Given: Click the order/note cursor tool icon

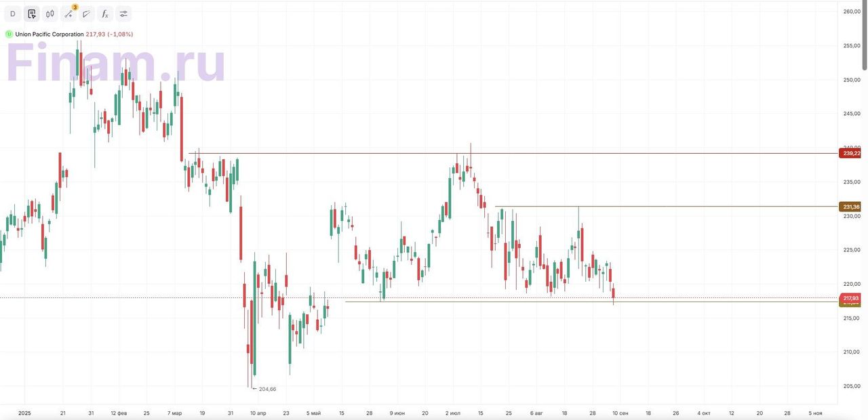Looking at the screenshot, I should pos(31,14).
